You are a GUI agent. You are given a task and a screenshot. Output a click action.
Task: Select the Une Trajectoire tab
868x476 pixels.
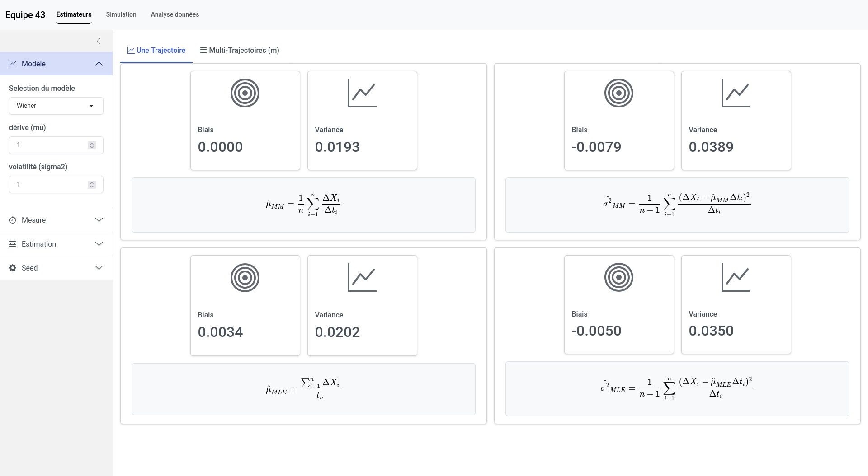click(x=156, y=50)
